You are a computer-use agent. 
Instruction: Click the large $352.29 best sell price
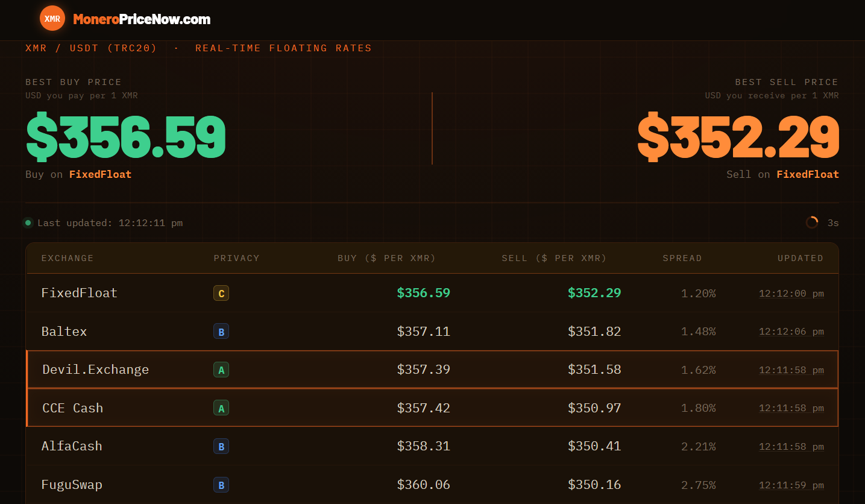(738, 137)
